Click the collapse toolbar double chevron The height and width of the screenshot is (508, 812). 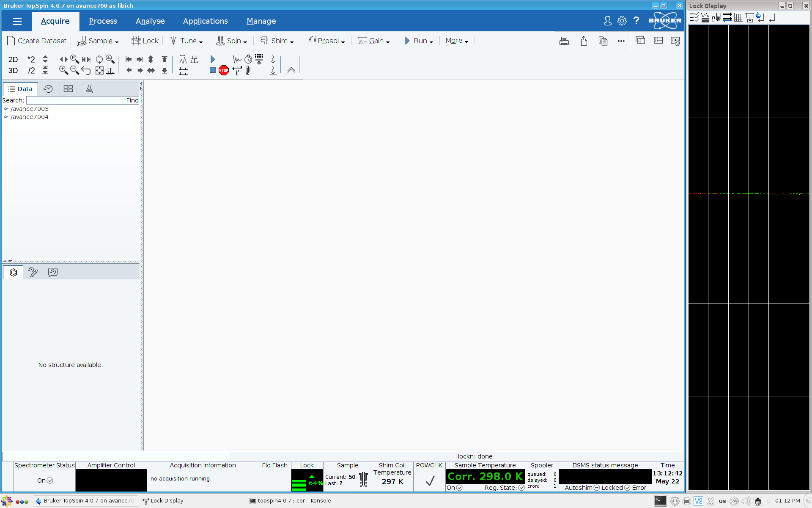click(291, 70)
